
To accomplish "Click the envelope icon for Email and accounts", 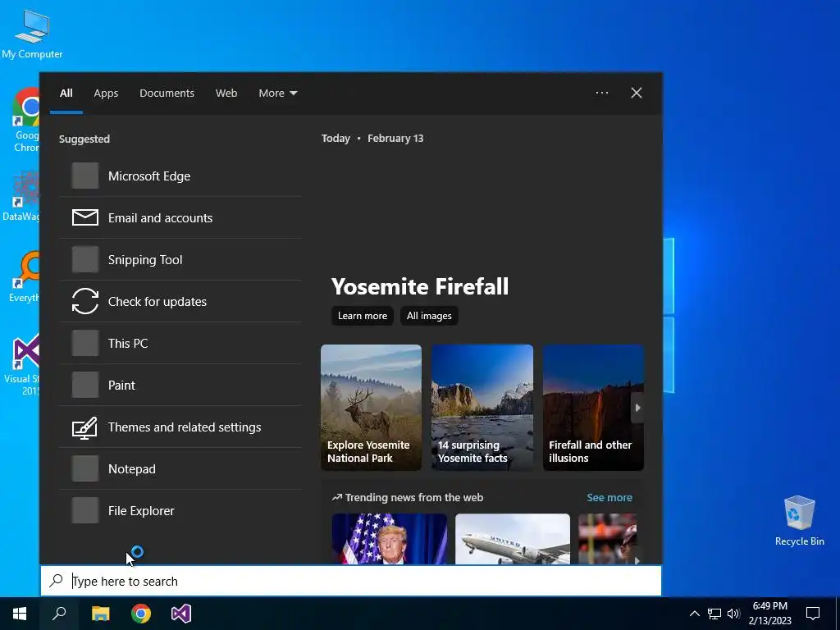I will point(85,217).
